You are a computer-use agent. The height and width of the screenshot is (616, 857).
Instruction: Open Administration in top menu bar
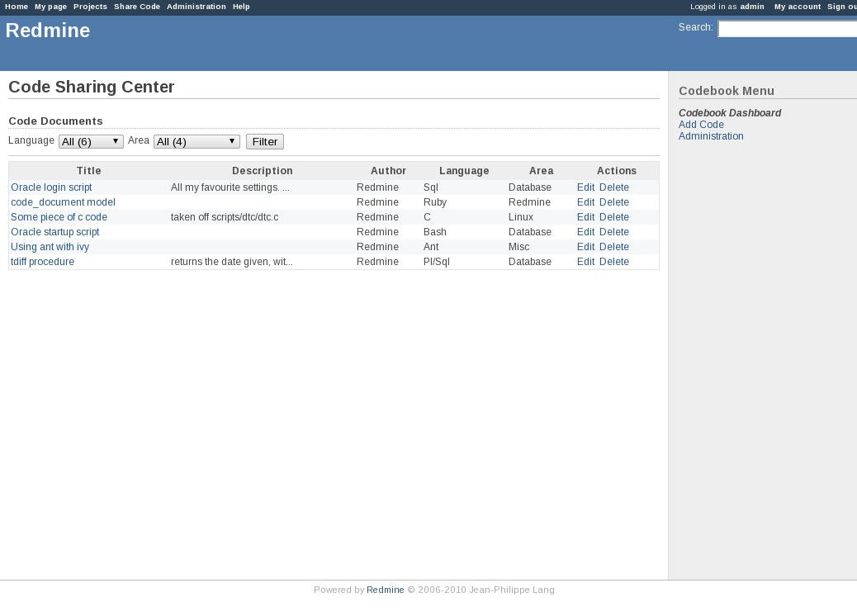[196, 7]
